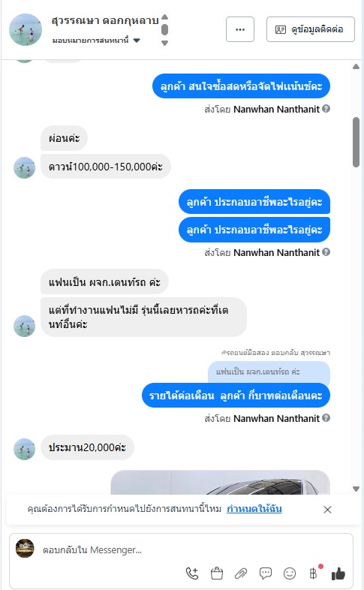Click help icon beside last Nanwhan Nanthanit
Screen dimensions: 364x590
[326, 417]
